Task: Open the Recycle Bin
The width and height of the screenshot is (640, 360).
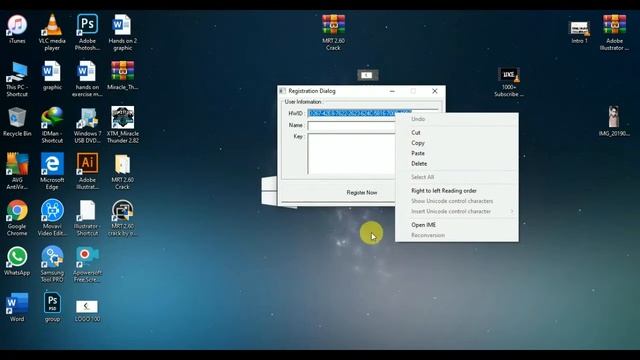Action: point(17,118)
